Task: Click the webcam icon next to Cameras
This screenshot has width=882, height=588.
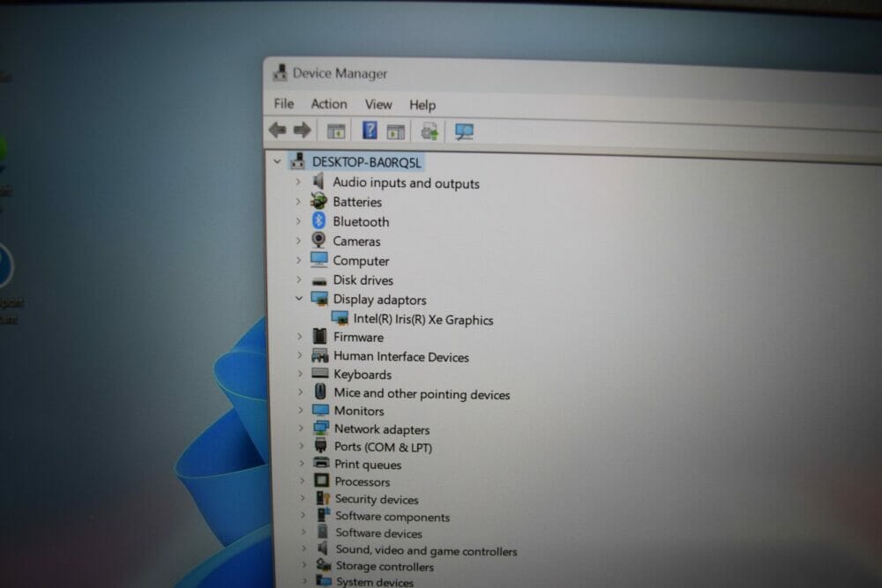Action: click(319, 240)
